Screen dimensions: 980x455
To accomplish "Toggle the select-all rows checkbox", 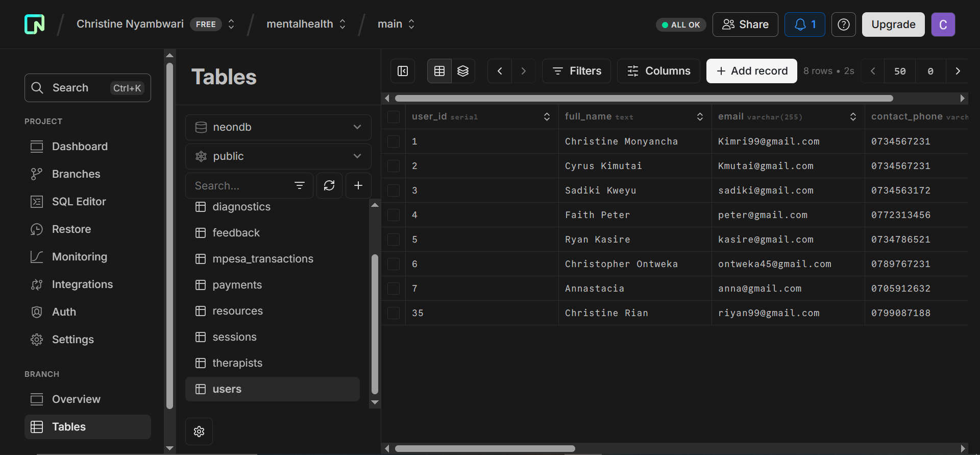I will 394,117.
